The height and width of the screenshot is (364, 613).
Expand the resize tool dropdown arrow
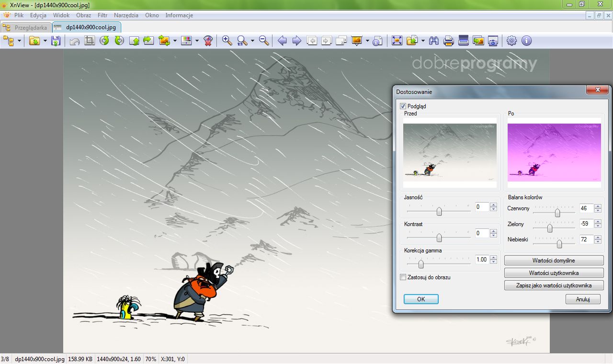pyautogui.click(x=175, y=41)
